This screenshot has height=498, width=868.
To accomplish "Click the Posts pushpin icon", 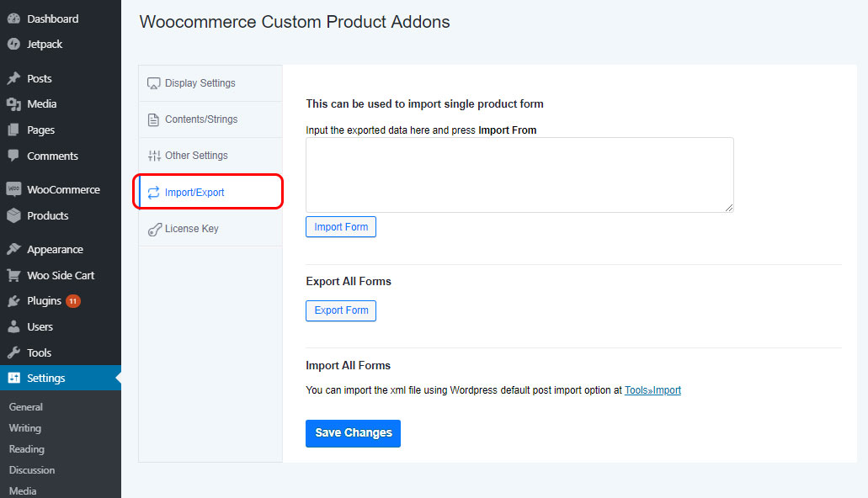I will click(x=13, y=78).
